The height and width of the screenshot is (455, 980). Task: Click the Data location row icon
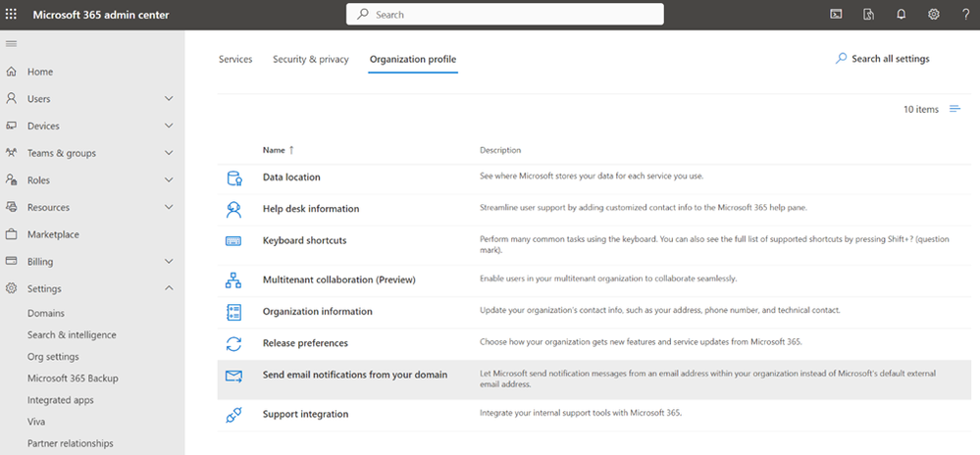[x=233, y=177]
